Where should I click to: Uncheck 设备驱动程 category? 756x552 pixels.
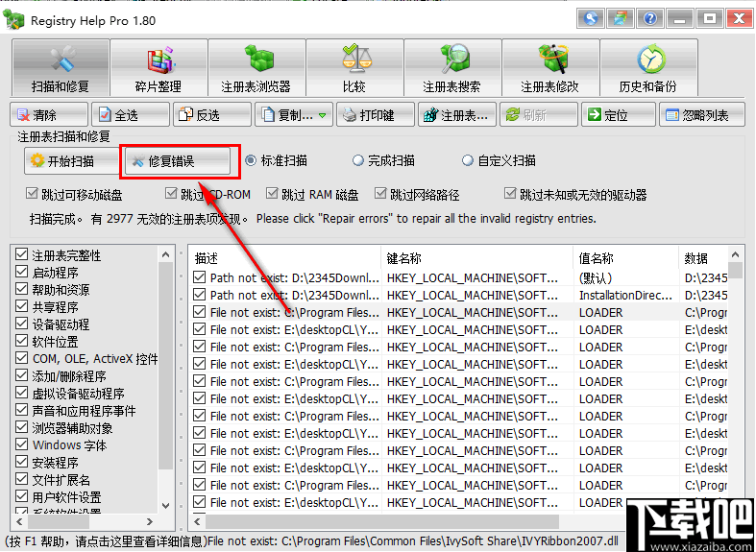[x=22, y=324]
